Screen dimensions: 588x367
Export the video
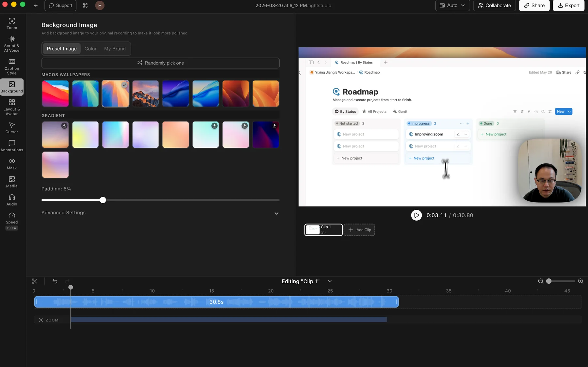point(568,6)
